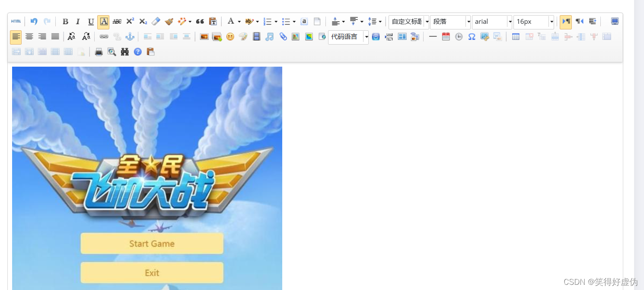Insert a video
The width and height of the screenshot is (644, 290).
(x=256, y=37)
